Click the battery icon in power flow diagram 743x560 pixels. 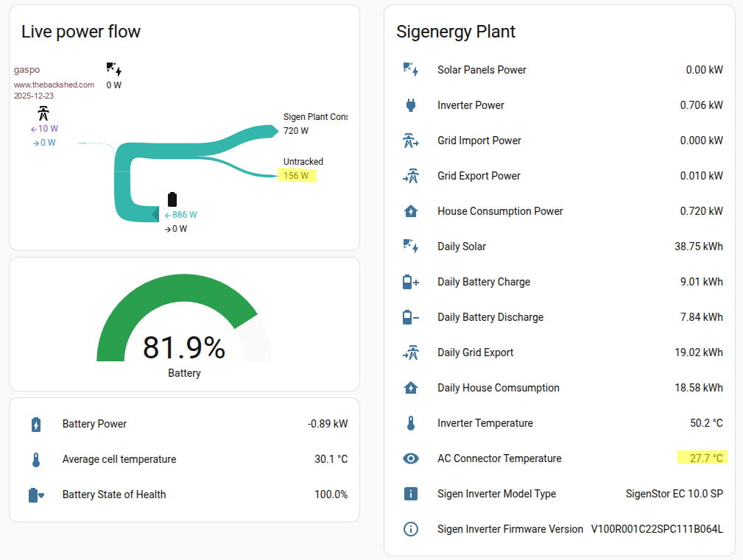click(172, 199)
